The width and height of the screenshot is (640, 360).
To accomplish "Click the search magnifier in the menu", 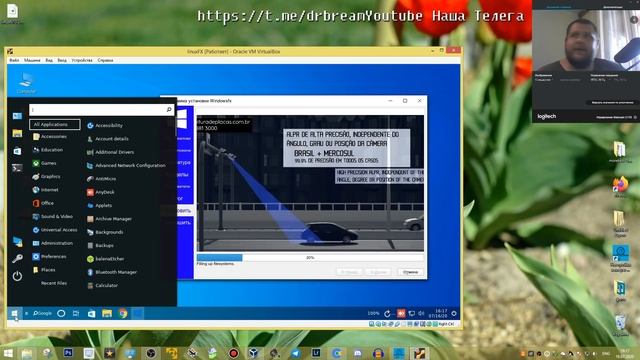I will (x=169, y=110).
